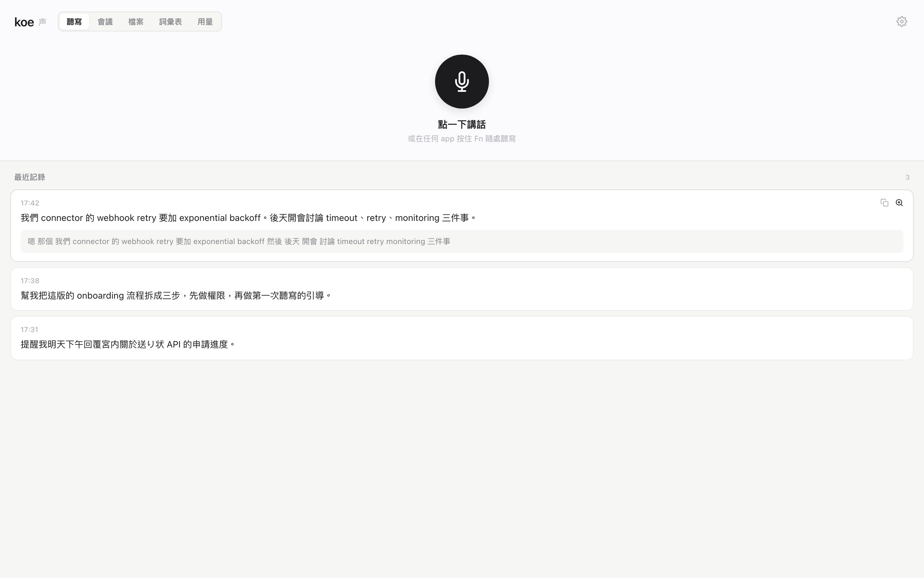This screenshot has height=578, width=924.
Task: Copy the 17:42 transcript with copy icon
Action: click(x=884, y=203)
